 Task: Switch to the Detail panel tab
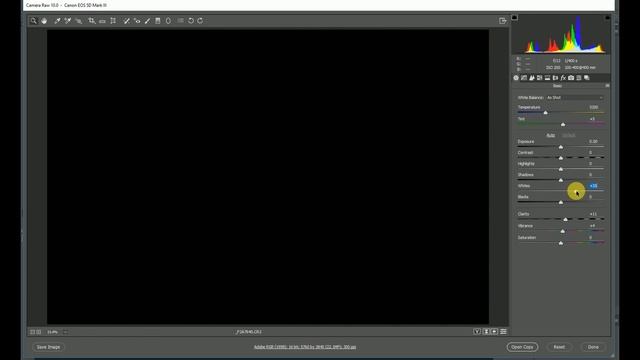pyautogui.click(x=532, y=78)
